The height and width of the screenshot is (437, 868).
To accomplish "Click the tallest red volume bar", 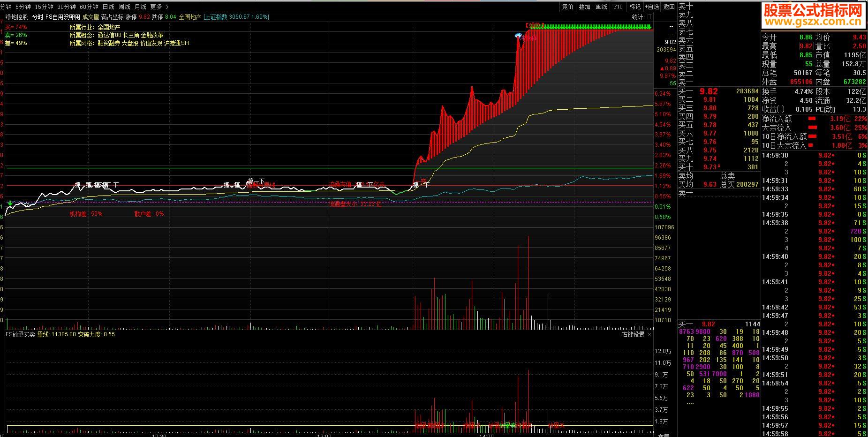I will point(528,282).
